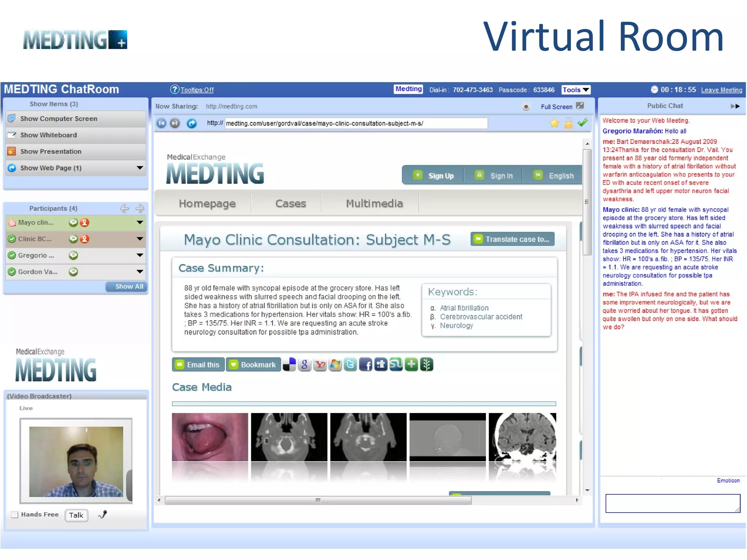Expand Show Web Page (1) dropdown arrow
This screenshot has height=560, width=747.
[x=140, y=168]
